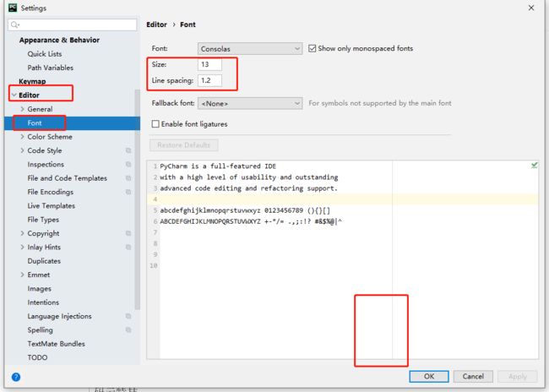Click the Line spacing input field
The height and width of the screenshot is (392, 549).
point(209,80)
